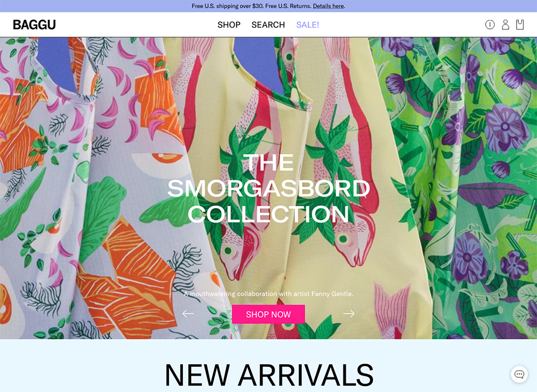This screenshot has height=392, width=537.
Task: Go to previous slide with left arrow
Action: [x=188, y=314]
